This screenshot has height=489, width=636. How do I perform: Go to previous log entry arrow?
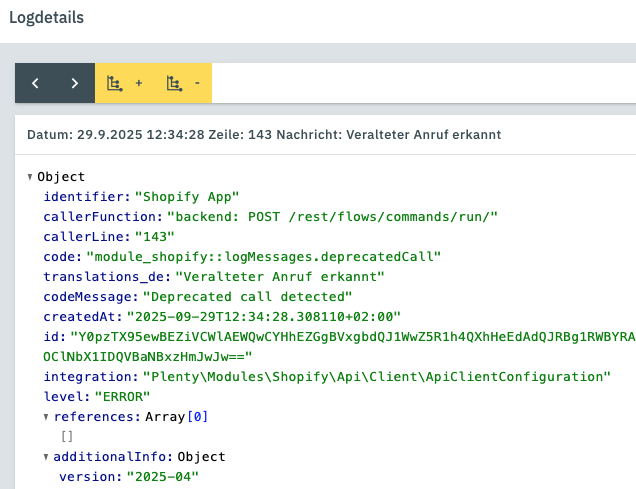coord(35,83)
